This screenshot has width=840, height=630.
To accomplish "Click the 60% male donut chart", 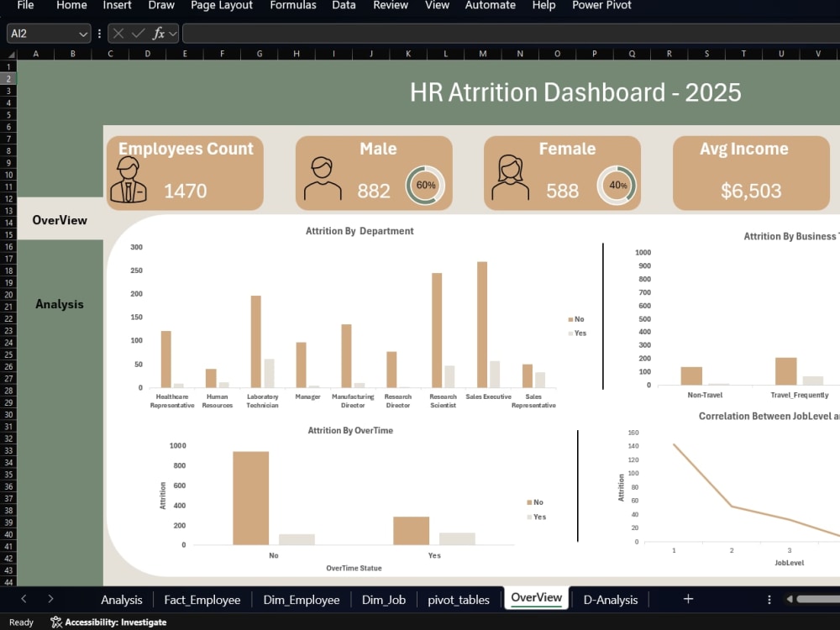I will [425, 186].
